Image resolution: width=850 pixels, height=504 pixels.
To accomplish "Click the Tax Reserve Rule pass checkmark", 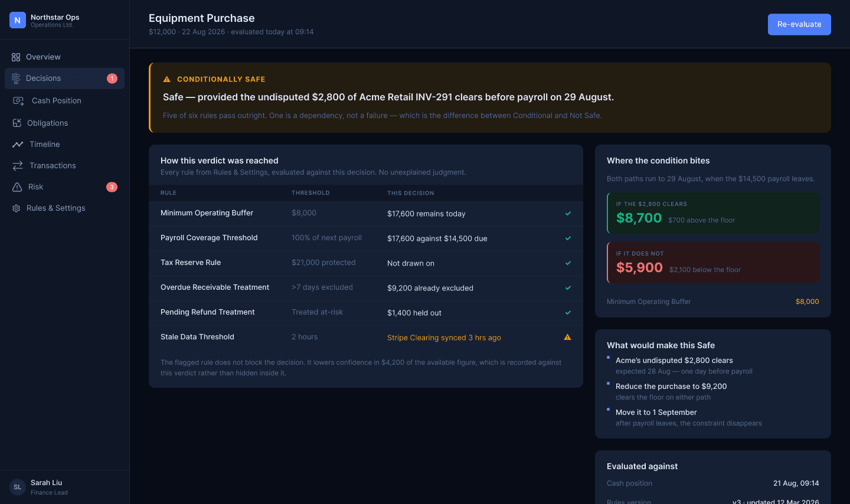I will point(568,263).
